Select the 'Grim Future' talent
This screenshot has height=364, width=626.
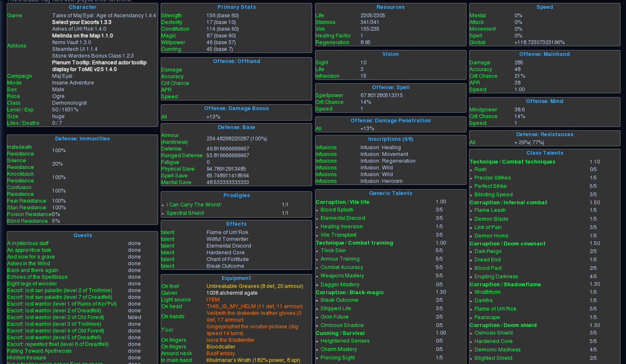point(334,317)
